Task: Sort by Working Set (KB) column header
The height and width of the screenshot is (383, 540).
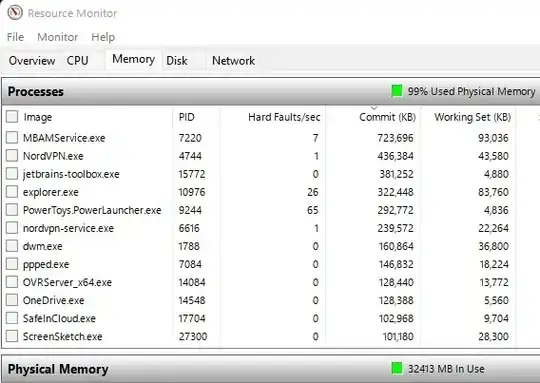Action: [x=472, y=117]
